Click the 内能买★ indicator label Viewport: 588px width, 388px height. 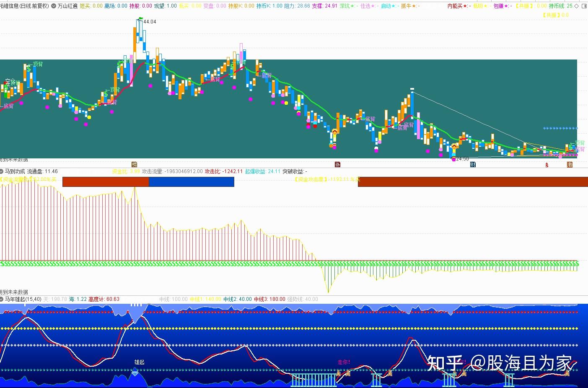[x=459, y=6]
